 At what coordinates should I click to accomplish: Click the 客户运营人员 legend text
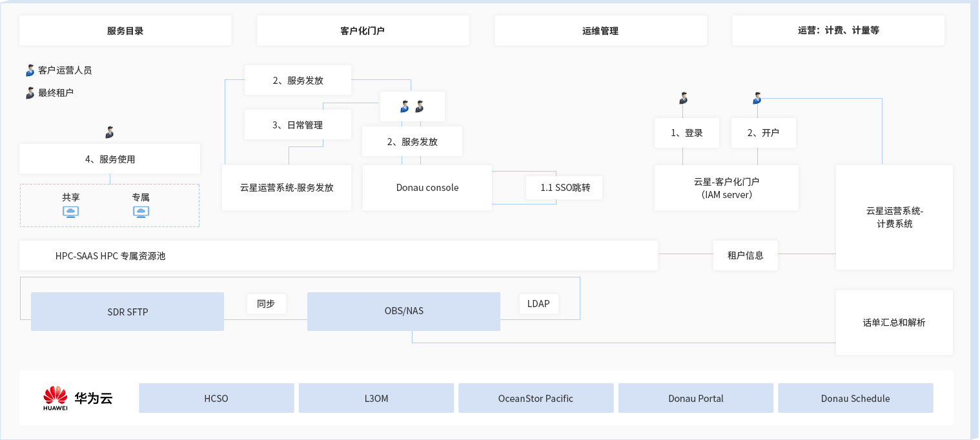[65, 70]
